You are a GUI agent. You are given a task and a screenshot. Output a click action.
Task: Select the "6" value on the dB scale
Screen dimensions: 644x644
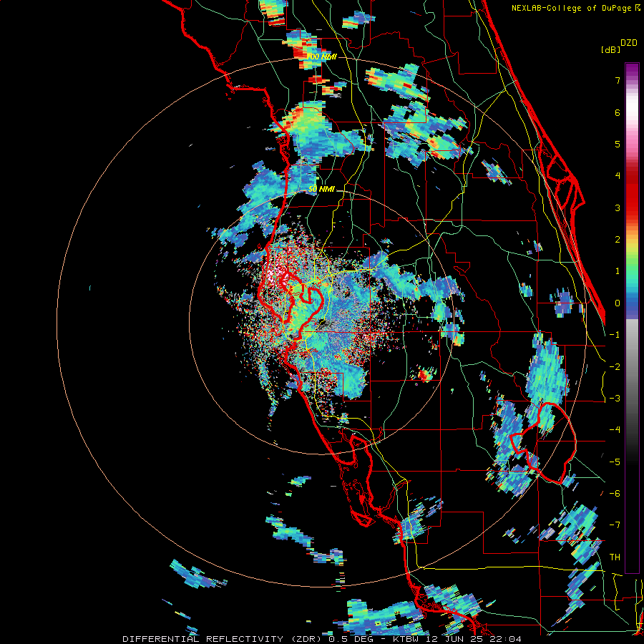coord(618,112)
